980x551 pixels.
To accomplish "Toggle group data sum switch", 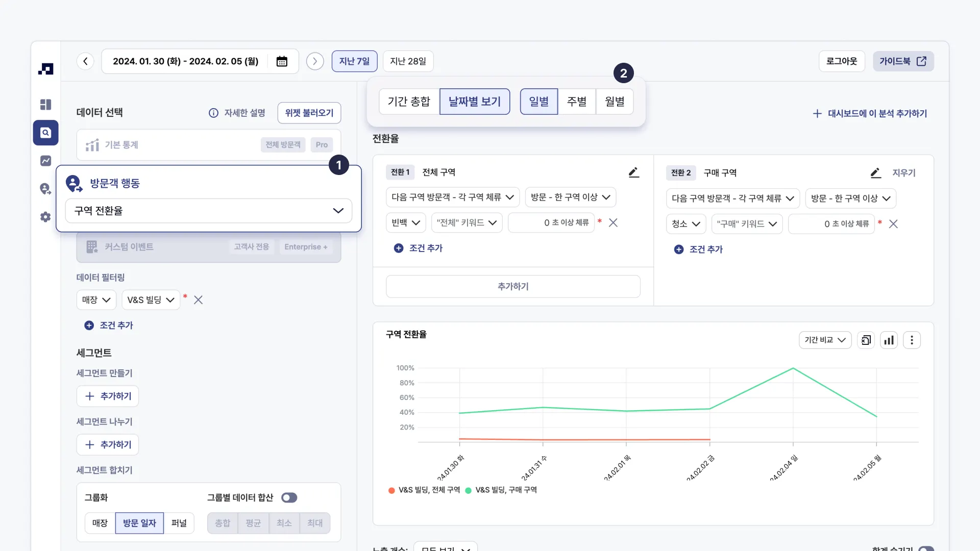I will click(x=289, y=497).
